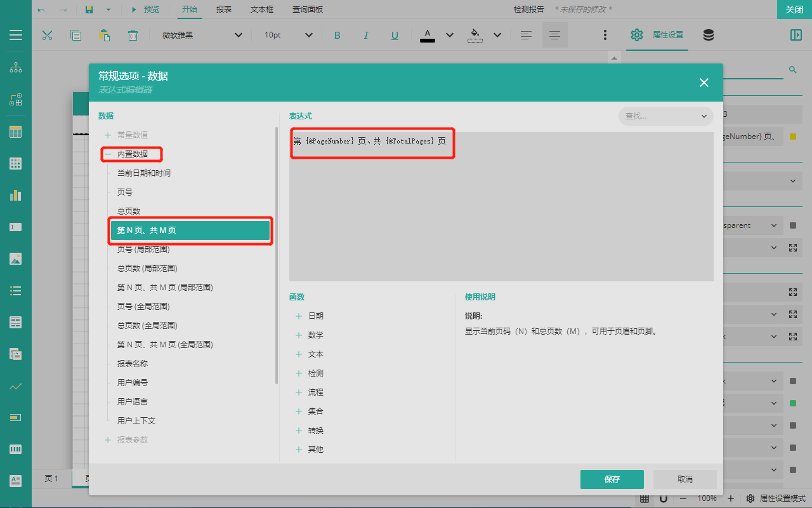This screenshot has width=812, height=508.
Task: Open the data binding database icon
Action: click(x=709, y=35)
